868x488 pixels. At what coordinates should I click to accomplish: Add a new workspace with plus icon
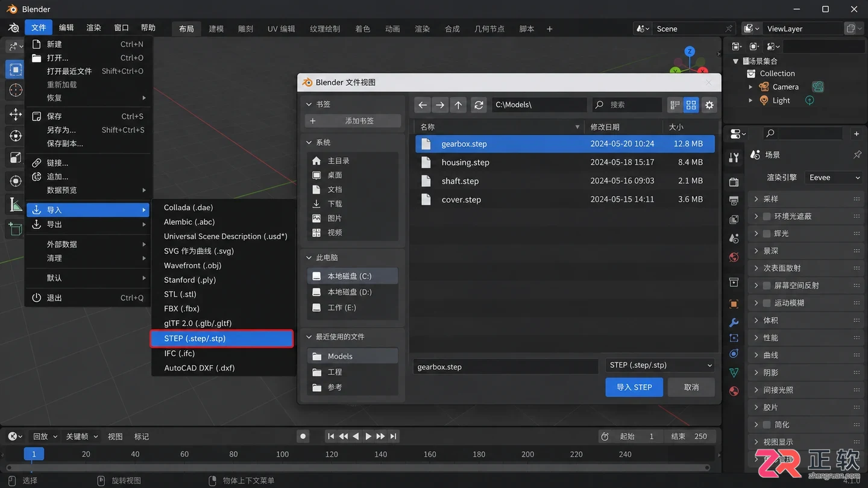pyautogui.click(x=549, y=29)
